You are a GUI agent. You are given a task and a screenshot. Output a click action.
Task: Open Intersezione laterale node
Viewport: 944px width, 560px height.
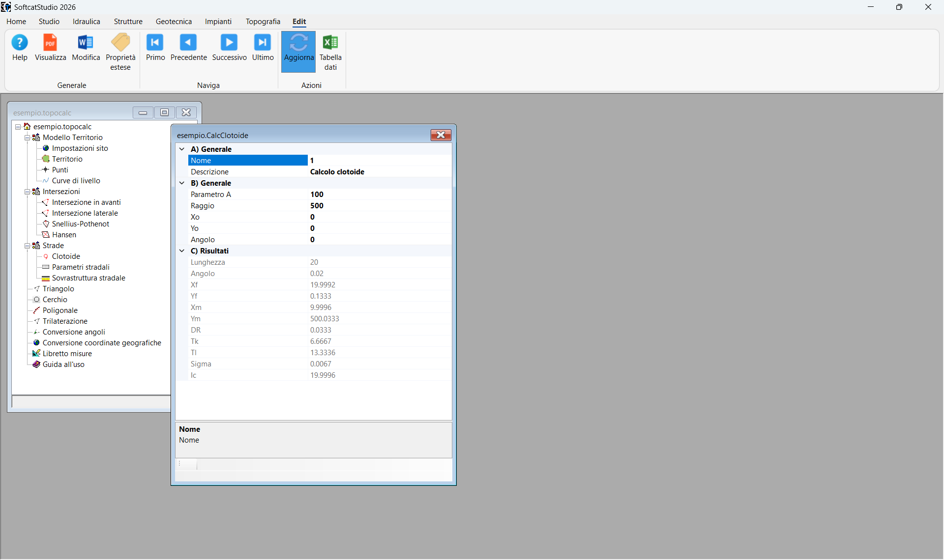click(85, 213)
